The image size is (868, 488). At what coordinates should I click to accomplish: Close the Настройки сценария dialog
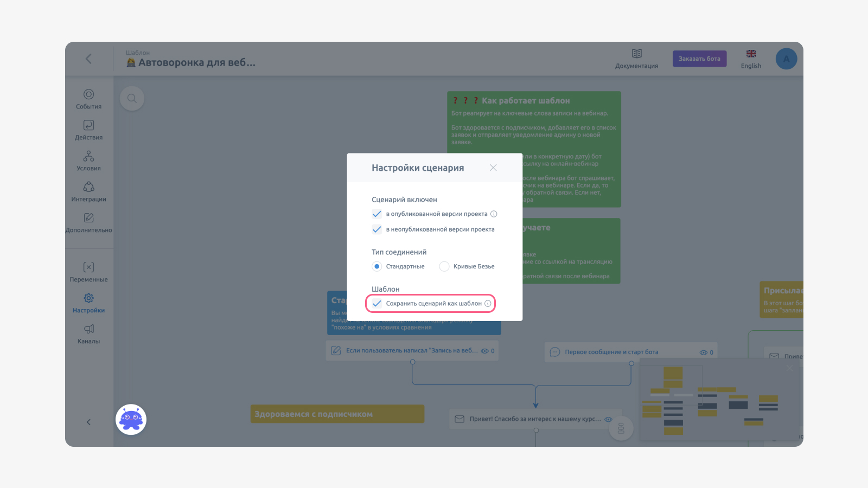tap(493, 168)
